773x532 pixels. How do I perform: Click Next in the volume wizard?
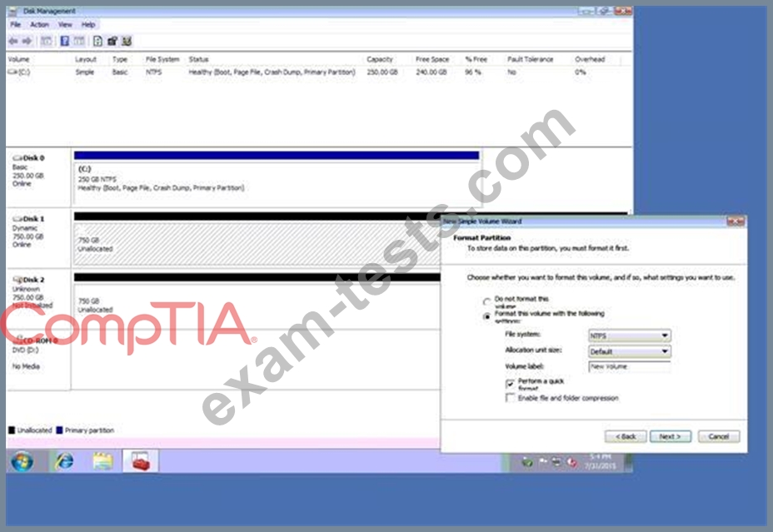671,436
